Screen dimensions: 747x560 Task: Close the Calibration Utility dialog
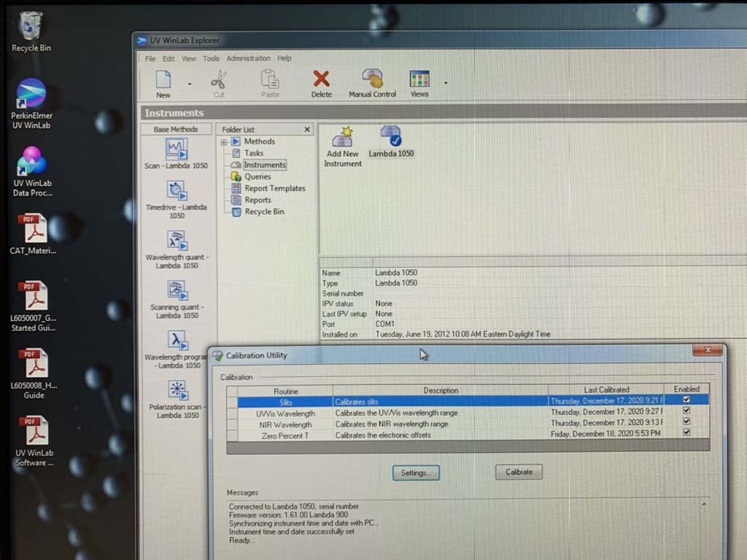(x=708, y=350)
